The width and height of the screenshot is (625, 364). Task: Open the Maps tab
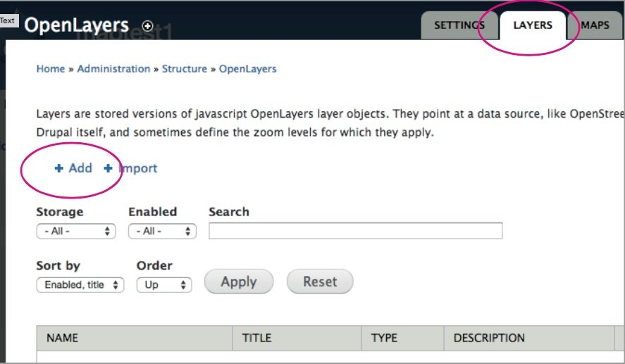tap(595, 25)
